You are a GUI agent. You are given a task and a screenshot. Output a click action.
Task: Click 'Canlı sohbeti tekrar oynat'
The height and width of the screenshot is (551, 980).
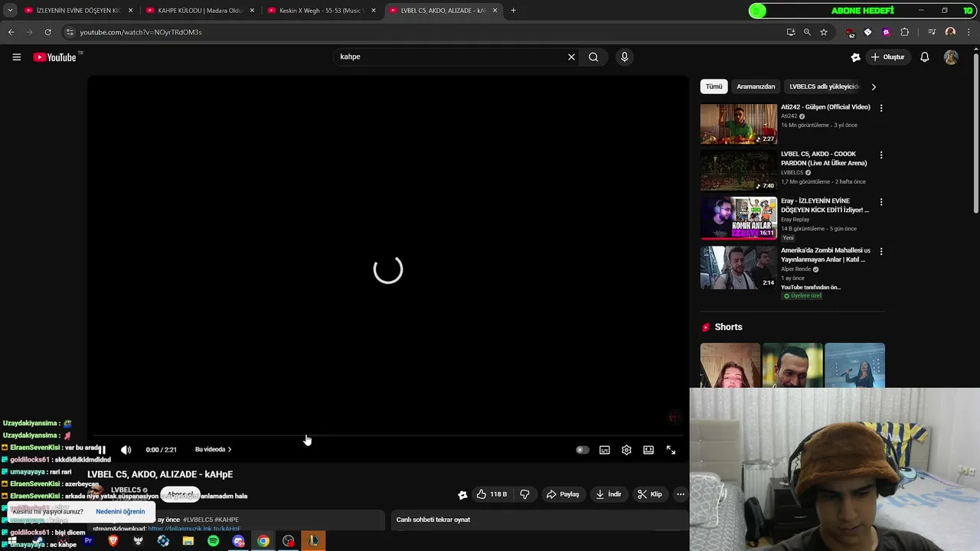point(433,520)
